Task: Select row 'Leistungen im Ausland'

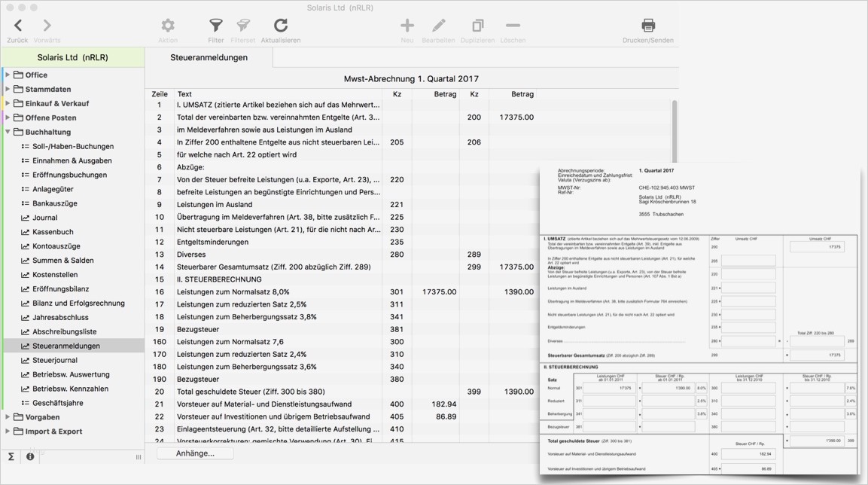Action: pyautogui.click(x=343, y=204)
